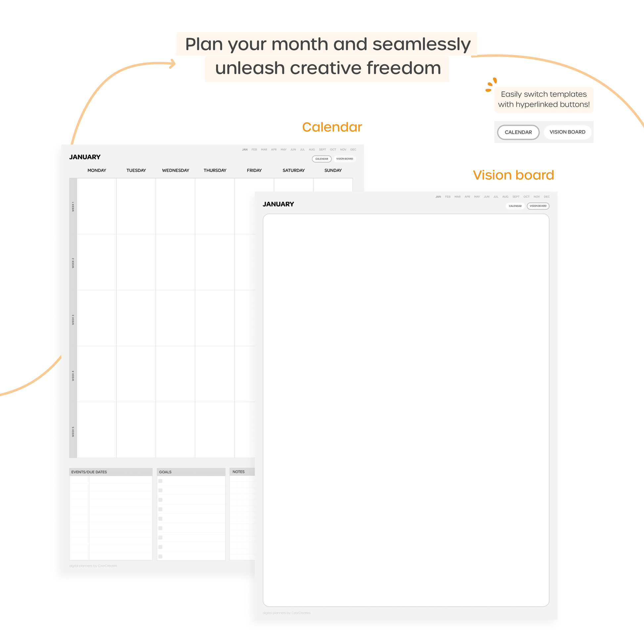Switch to MAR on the vision board page
The width and height of the screenshot is (644, 644).
[x=457, y=197]
